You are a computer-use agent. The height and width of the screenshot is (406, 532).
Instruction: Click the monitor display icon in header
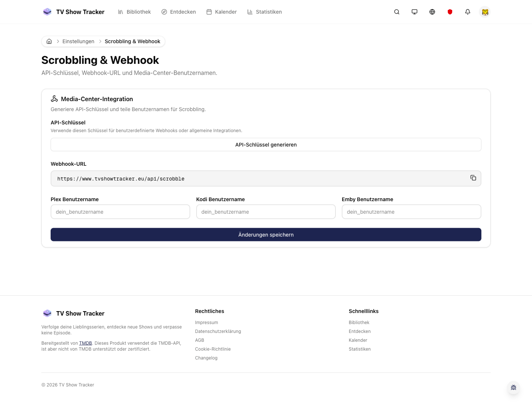pyautogui.click(x=415, y=12)
